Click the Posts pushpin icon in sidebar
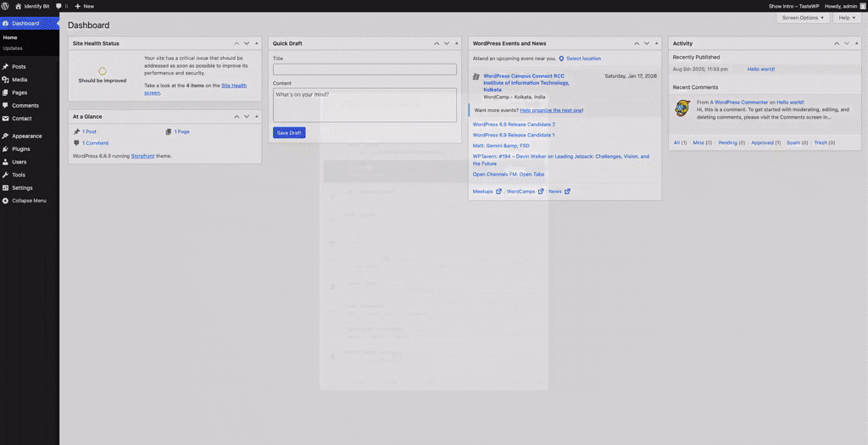 tap(6, 66)
